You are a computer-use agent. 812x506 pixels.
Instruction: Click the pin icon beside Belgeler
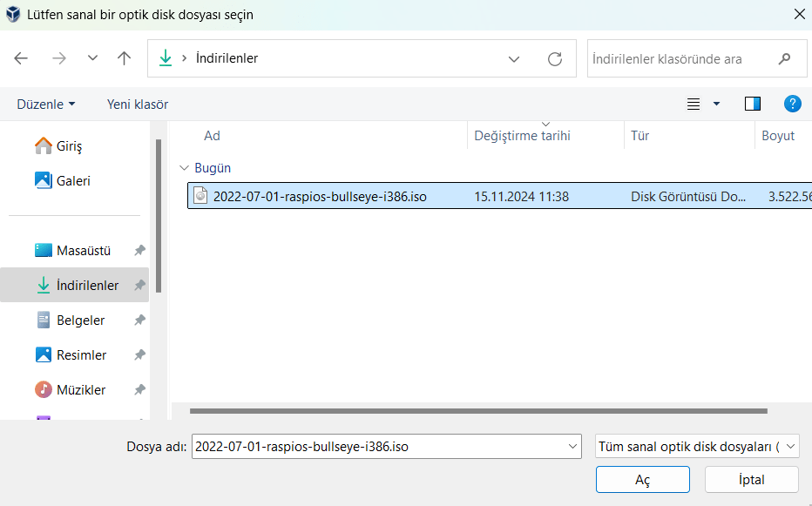click(139, 320)
